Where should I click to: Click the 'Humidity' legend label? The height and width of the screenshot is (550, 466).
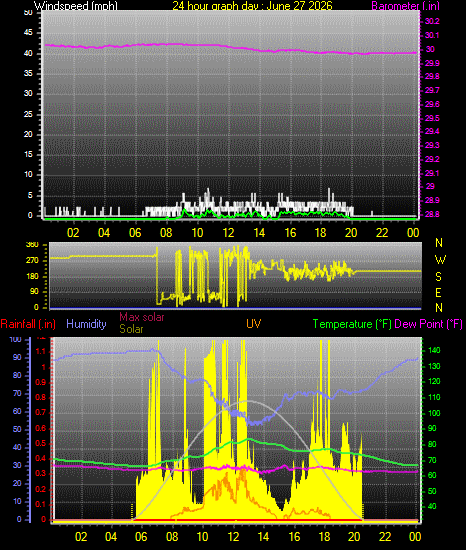pos(86,324)
